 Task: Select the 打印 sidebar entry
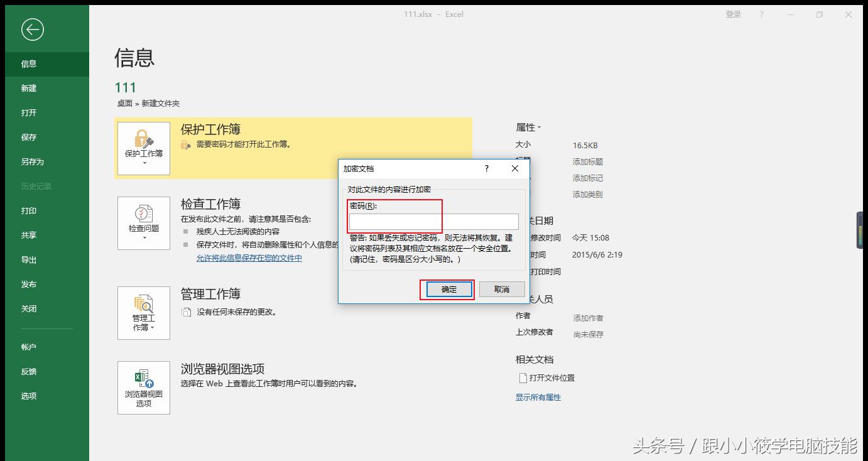click(x=29, y=210)
